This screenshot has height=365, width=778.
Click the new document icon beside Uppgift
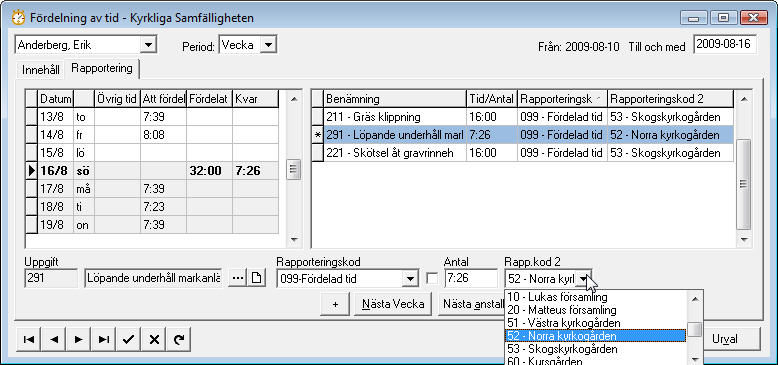[x=257, y=278]
